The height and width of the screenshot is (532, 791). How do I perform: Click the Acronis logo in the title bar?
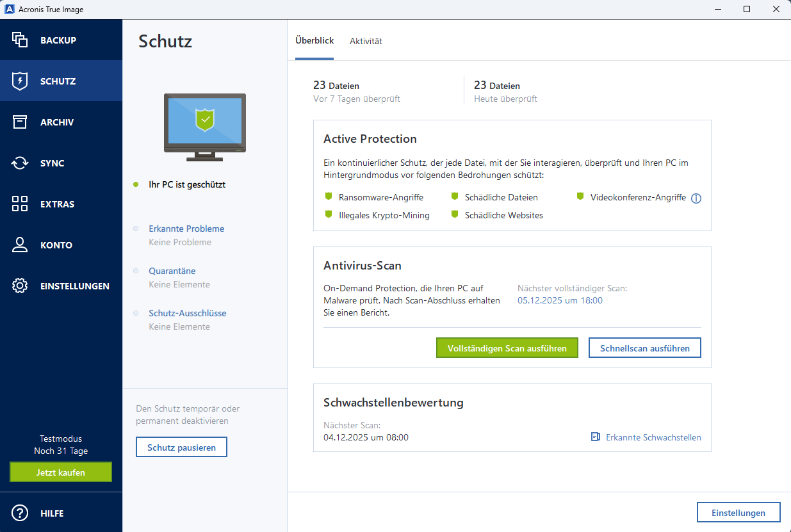(8, 9)
